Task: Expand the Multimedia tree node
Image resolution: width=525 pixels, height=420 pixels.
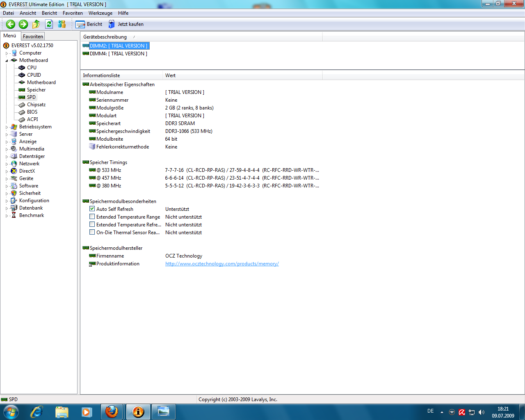Action: coord(7,149)
